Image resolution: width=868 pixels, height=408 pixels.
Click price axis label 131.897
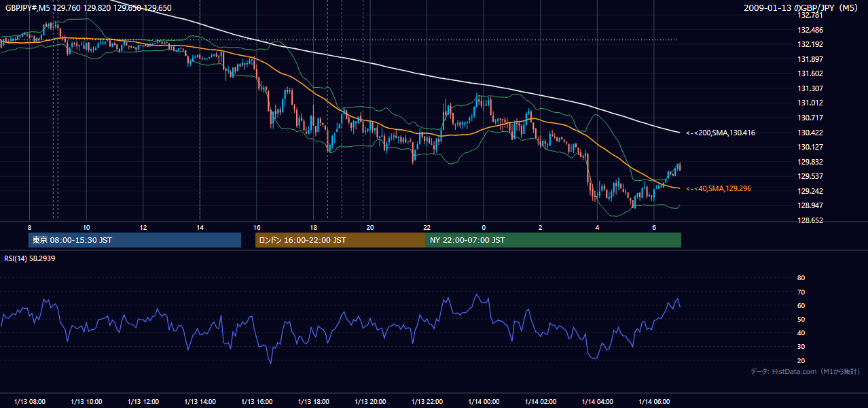(810, 59)
